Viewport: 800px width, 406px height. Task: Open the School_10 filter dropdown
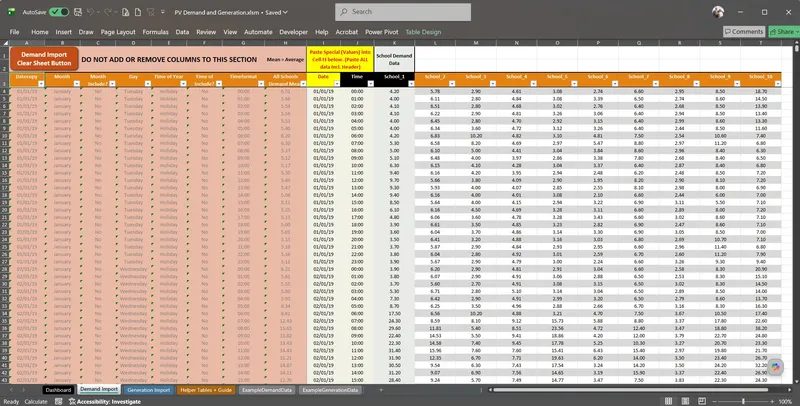[x=778, y=84]
